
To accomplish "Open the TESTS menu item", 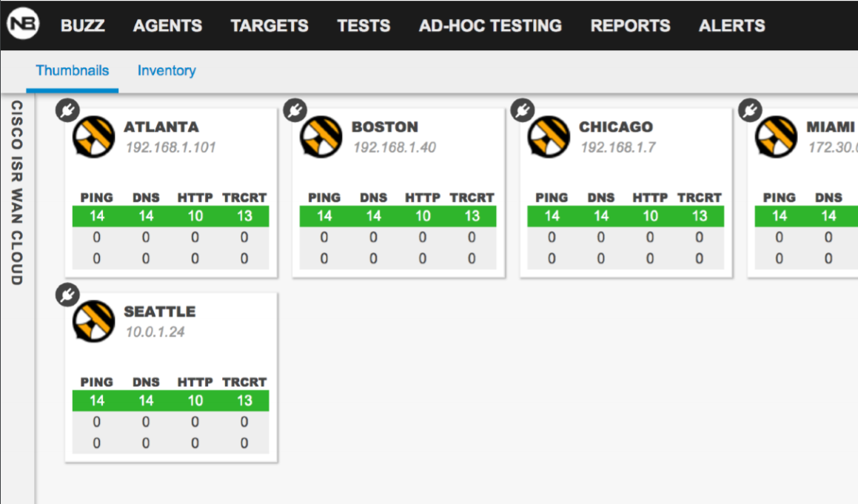I will pyautogui.click(x=363, y=26).
